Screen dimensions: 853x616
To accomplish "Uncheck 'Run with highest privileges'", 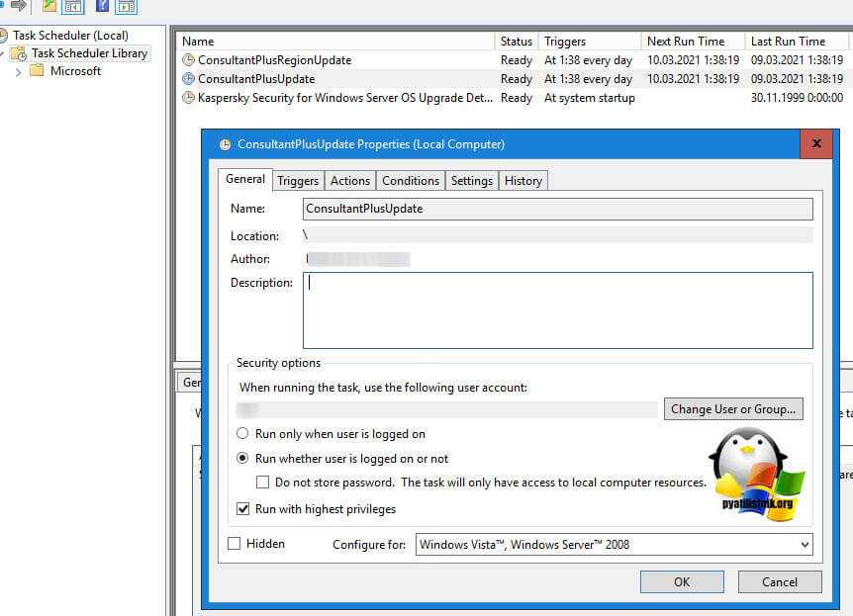I will (x=243, y=509).
